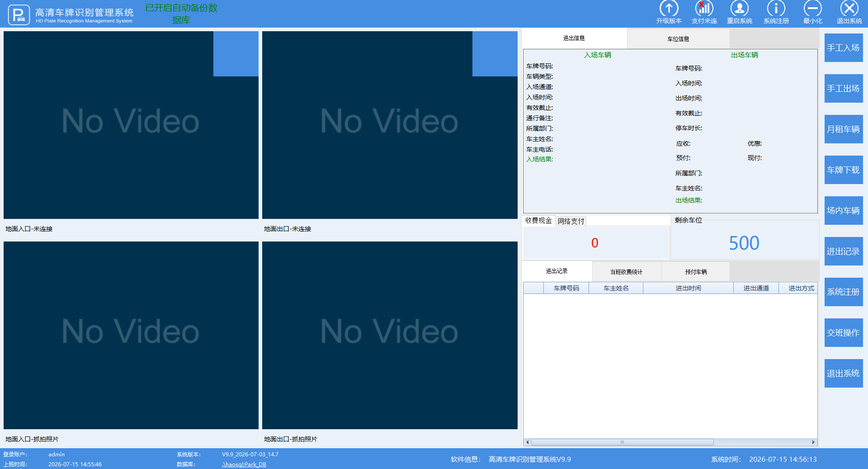The height and width of the screenshot is (469, 868).
Task: Click the 进出通道 column header
Action: (x=756, y=288)
